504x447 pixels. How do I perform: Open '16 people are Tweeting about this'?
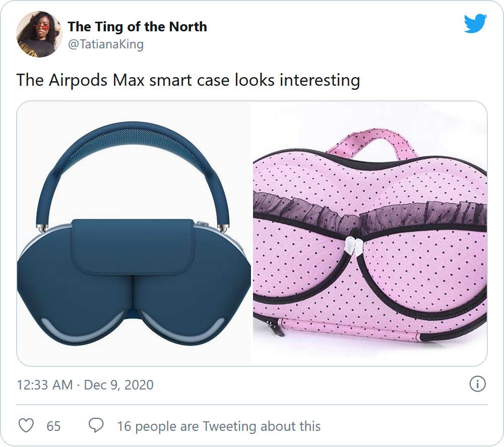(219, 426)
